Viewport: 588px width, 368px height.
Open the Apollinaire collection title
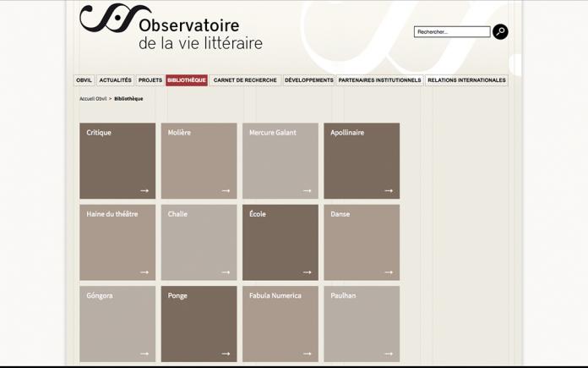347,133
